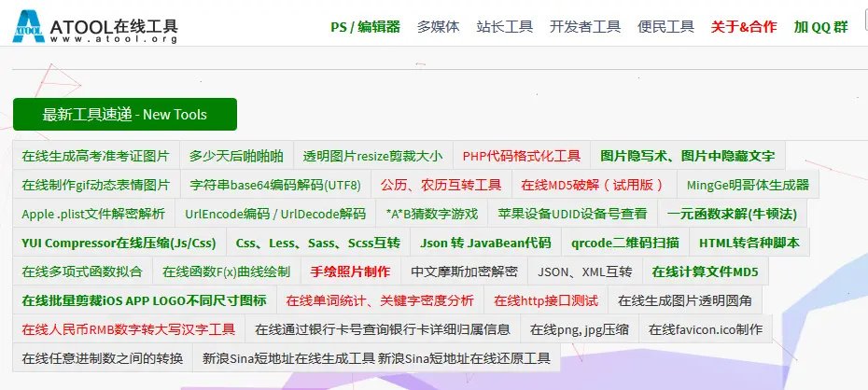This screenshot has width=868, height=390.
Task: Open 在线制作gif动态表情图片 tool
Action: point(96,184)
